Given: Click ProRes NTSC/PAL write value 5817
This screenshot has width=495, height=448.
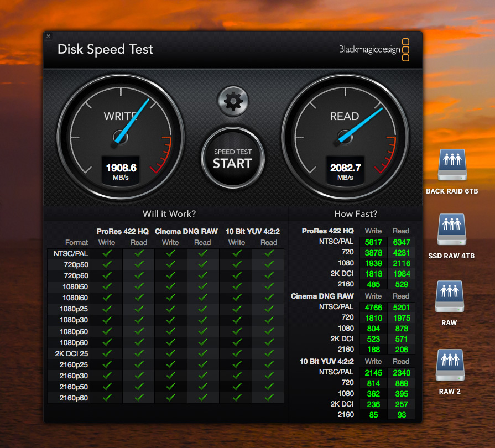Looking at the screenshot, I should (x=373, y=242).
